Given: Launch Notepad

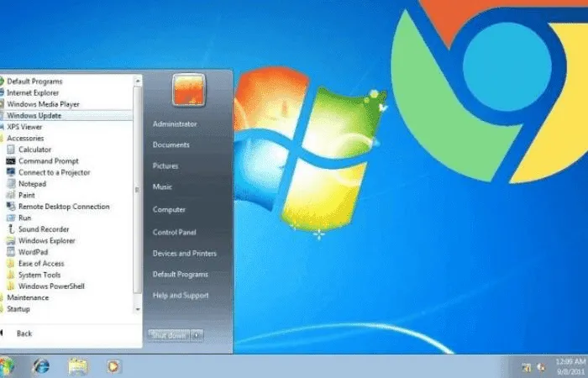Looking at the screenshot, I should coord(32,183).
